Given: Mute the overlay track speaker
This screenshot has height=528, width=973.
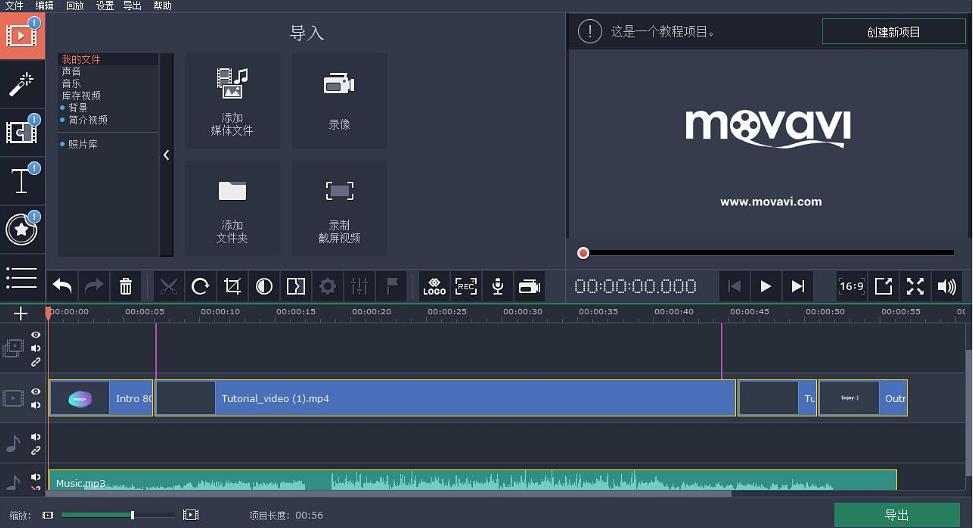Looking at the screenshot, I should [x=35, y=348].
